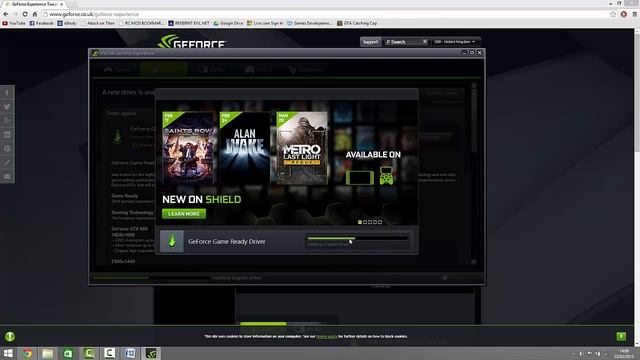Click the SHIELD controller device icon

[x=386, y=176]
